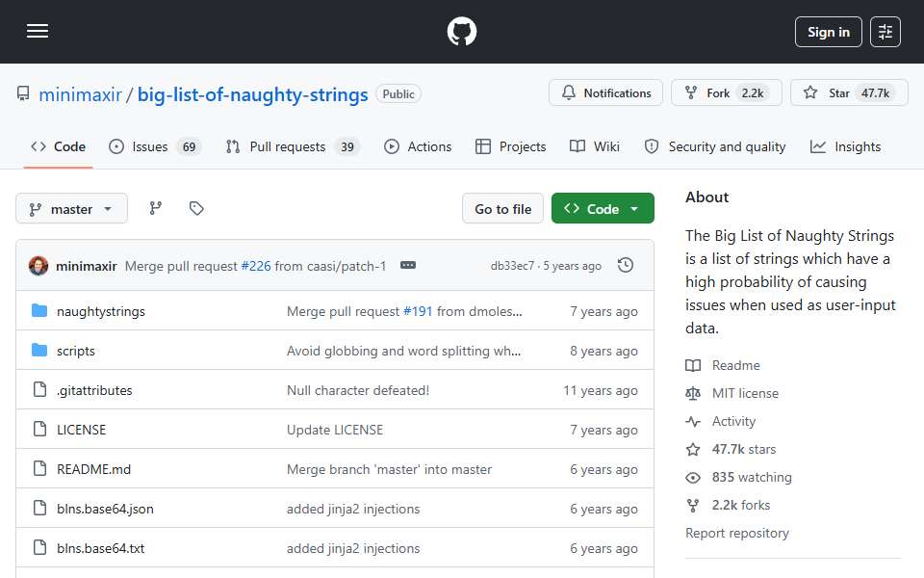Click the .gitattributes file icon

(39, 389)
